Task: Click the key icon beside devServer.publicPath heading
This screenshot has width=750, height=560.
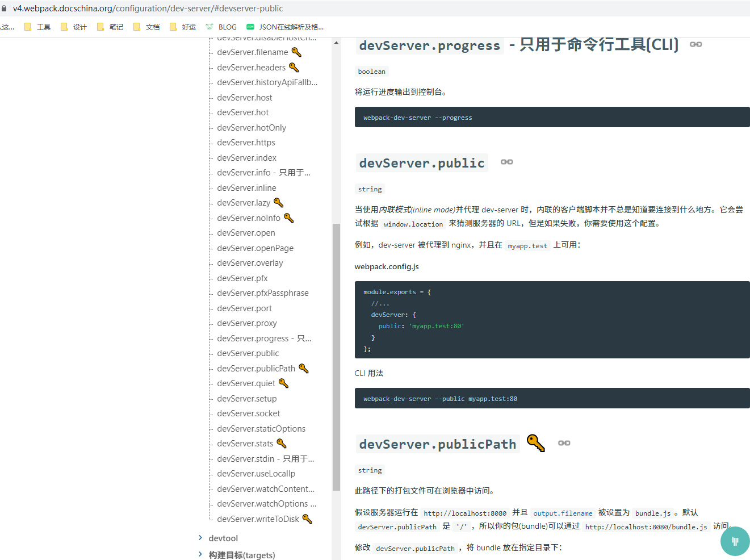Action: [536, 442]
